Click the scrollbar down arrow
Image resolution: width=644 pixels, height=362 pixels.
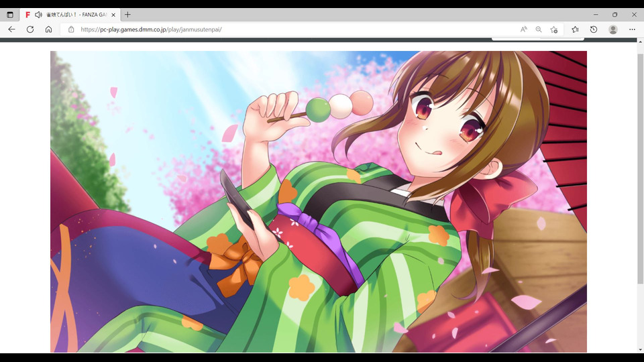[x=640, y=350]
